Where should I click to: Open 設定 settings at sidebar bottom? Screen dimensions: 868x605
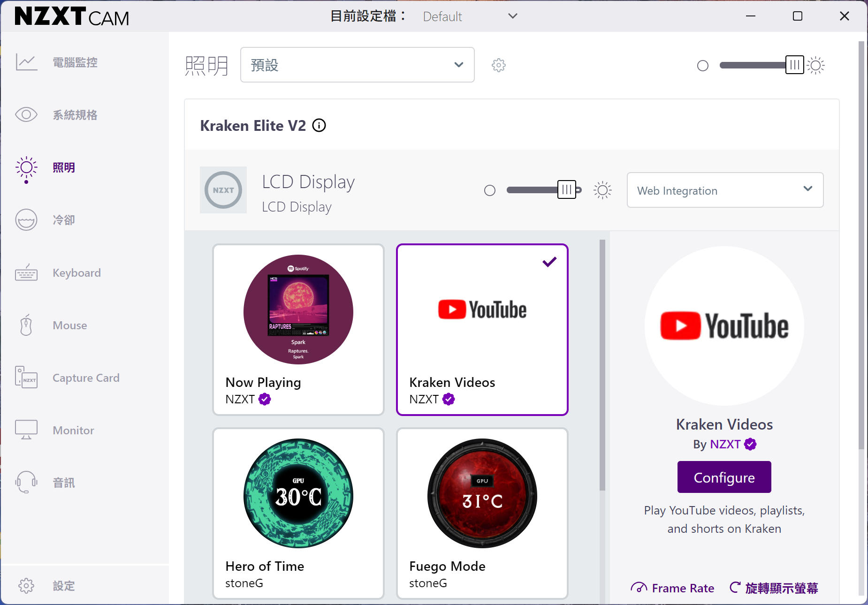point(64,586)
